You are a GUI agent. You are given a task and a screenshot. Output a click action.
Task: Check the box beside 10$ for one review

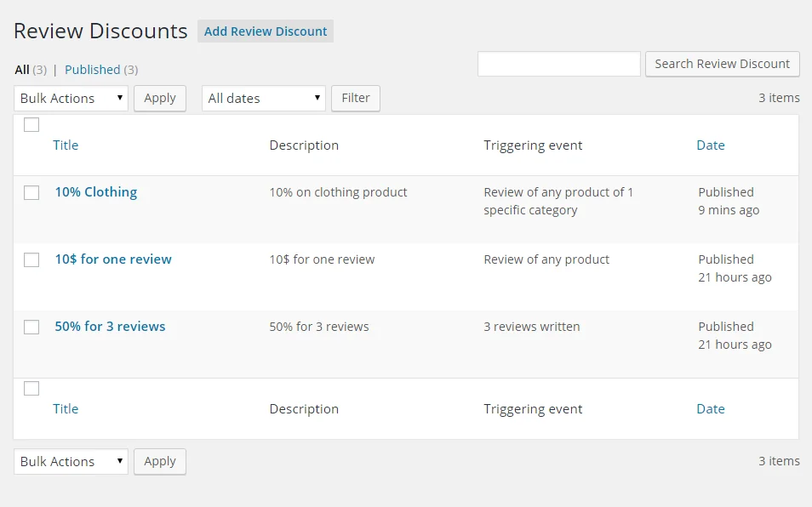pyautogui.click(x=31, y=259)
